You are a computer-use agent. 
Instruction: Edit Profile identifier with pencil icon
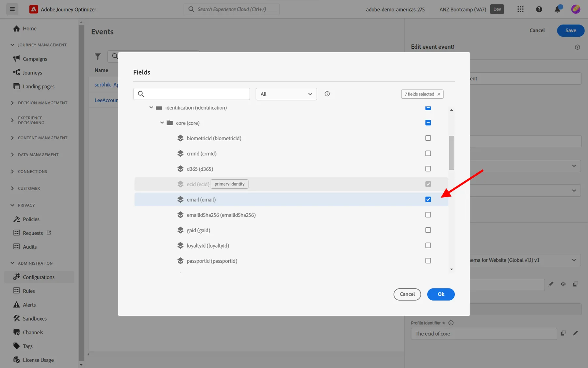pos(575,333)
